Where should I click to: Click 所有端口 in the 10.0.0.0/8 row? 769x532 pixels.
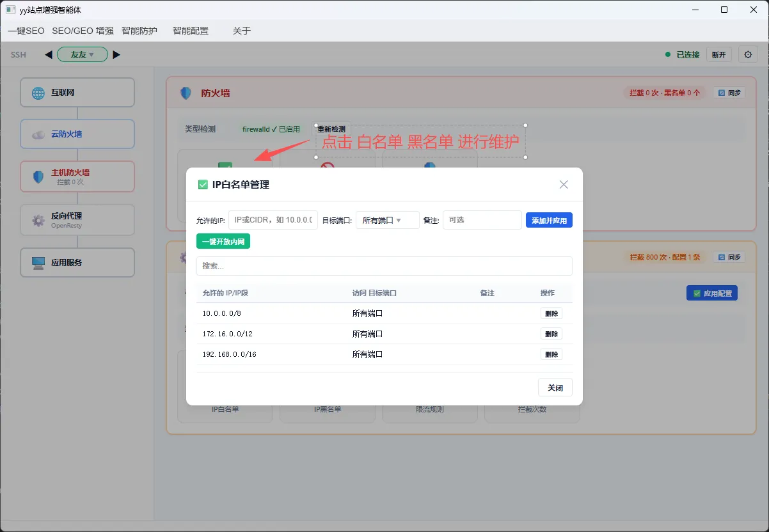[367, 313]
